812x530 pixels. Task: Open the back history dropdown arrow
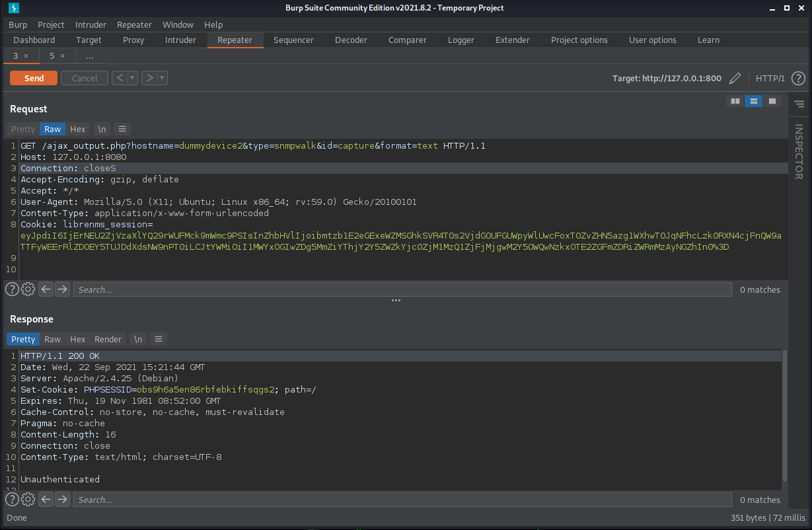pyautogui.click(x=133, y=78)
